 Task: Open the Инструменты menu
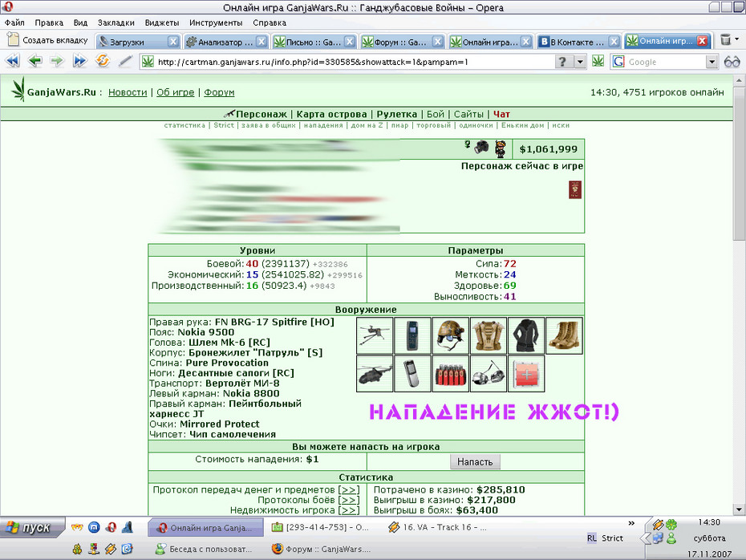[x=216, y=22]
